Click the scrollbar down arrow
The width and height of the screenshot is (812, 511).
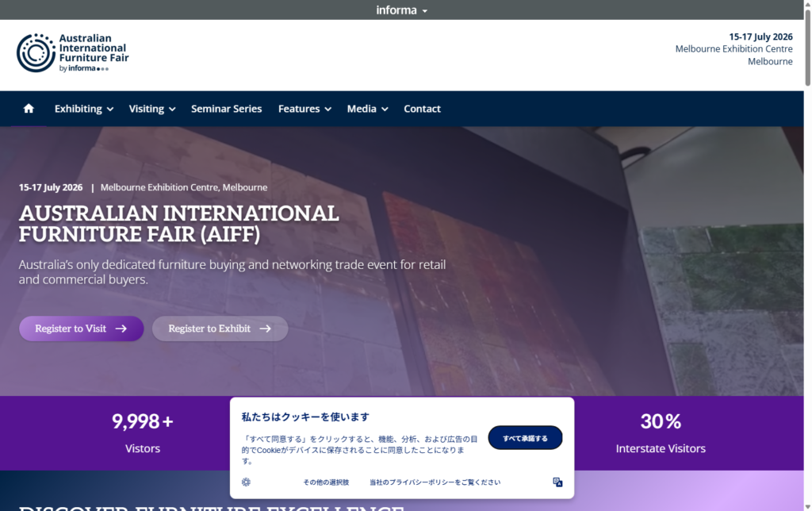click(806, 505)
